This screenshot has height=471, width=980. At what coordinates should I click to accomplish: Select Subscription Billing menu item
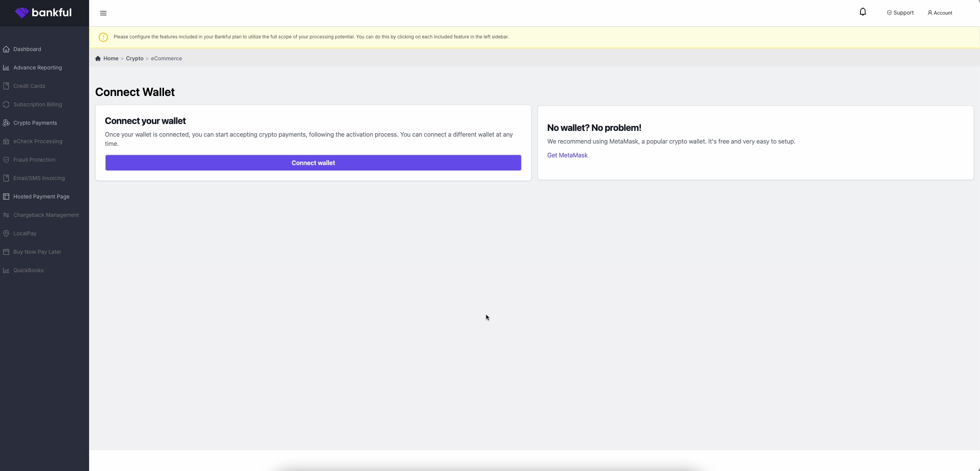[38, 104]
